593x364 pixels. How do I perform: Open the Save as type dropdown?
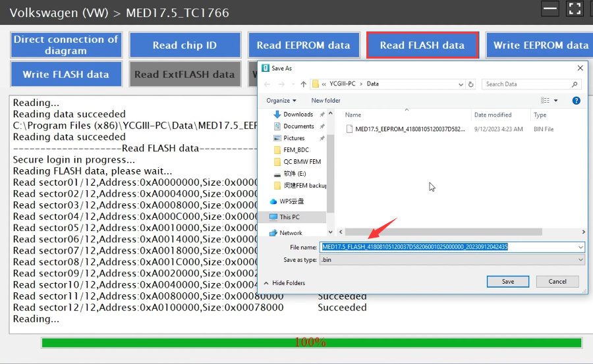pos(452,260)
